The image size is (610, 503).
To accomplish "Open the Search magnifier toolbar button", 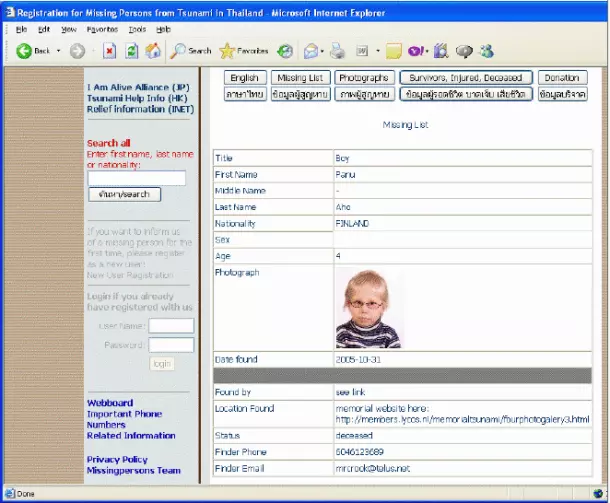I will click(190, 51).
